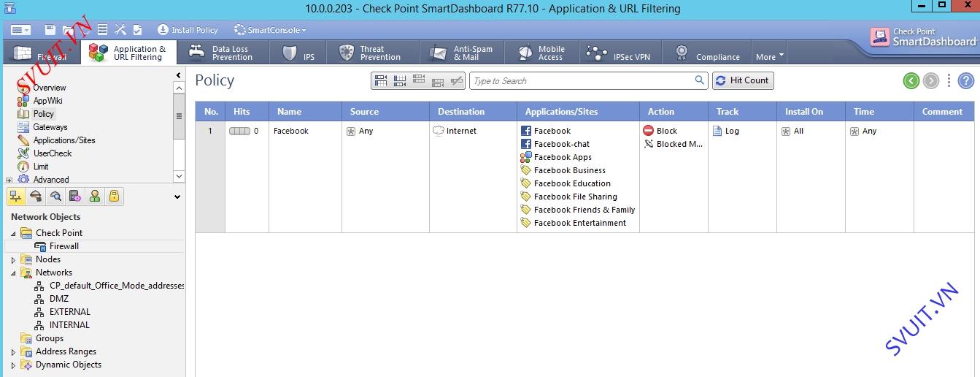This screenshot has height=377, width=980.
Task: Click the navigation list scroll-down arrow
Action: pos(180,176)
